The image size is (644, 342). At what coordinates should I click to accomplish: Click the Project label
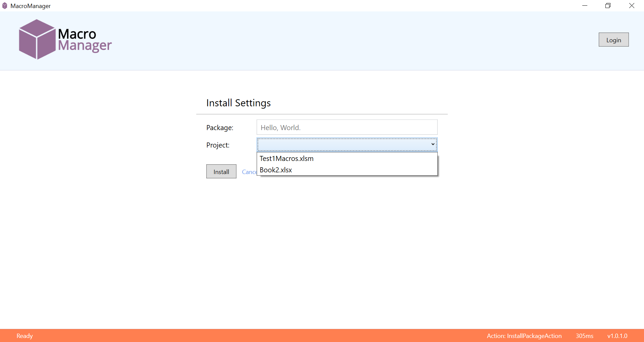coord(217,145)
